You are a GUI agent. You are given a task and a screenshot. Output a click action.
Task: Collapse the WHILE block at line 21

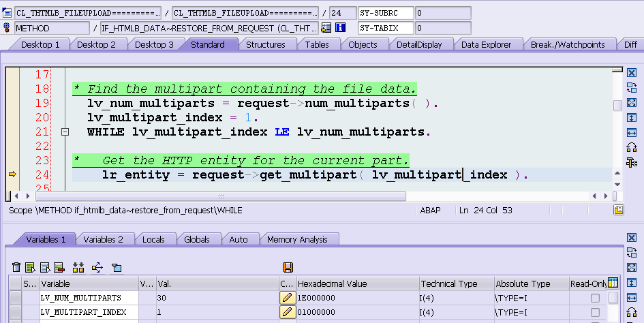(65, 132)
